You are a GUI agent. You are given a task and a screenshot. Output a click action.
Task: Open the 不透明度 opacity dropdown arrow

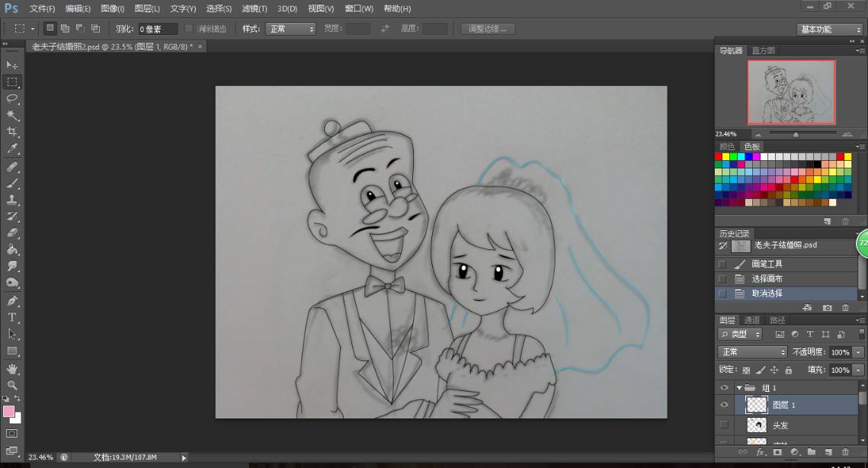click(859, 352)
